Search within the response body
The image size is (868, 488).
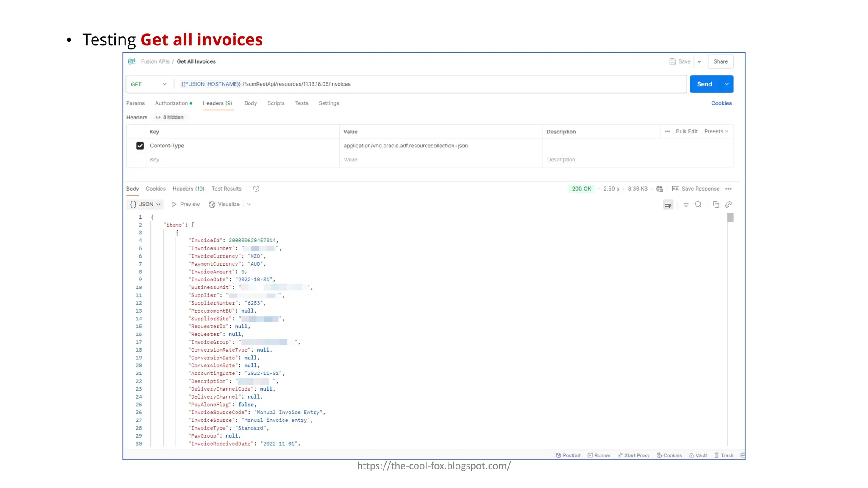tap(698, 205)
